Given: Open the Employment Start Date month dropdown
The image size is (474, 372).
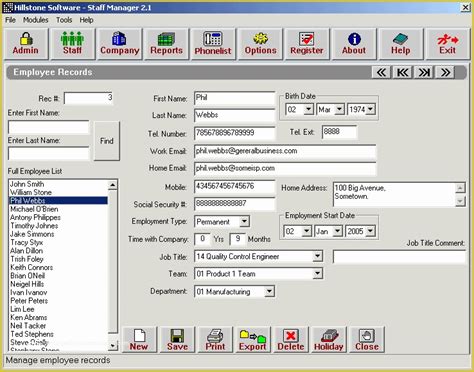Looking at the screenshot, I should pos(337,231).
